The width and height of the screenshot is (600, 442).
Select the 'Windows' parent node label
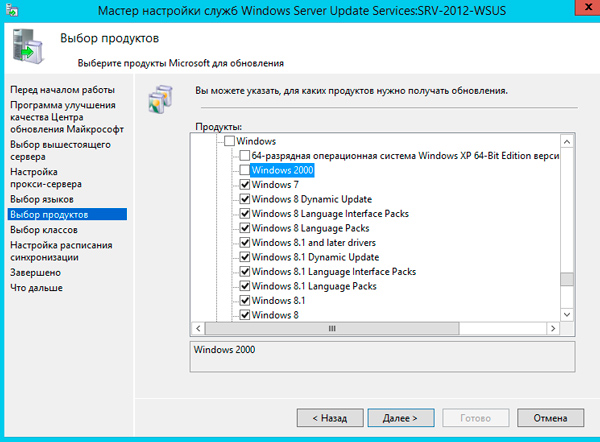tap(256, 141)
